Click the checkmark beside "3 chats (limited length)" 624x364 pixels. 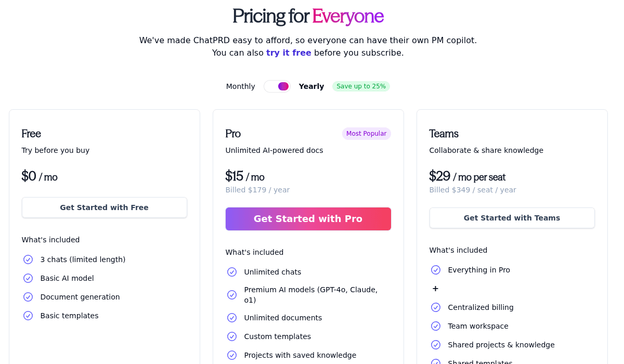pos(28,259)
